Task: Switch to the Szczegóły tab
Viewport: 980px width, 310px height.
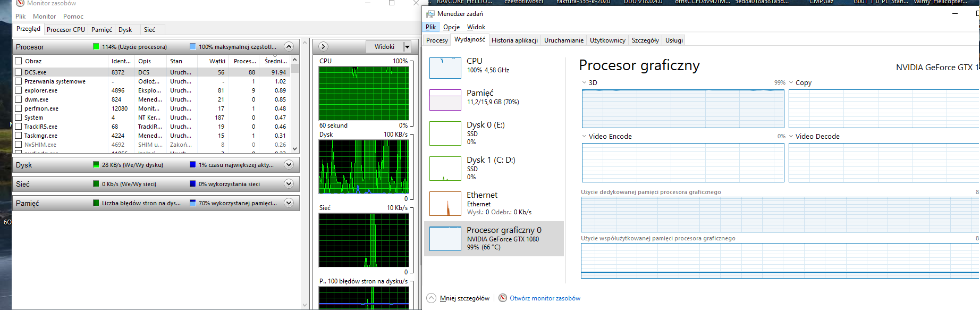Action: 645,40
